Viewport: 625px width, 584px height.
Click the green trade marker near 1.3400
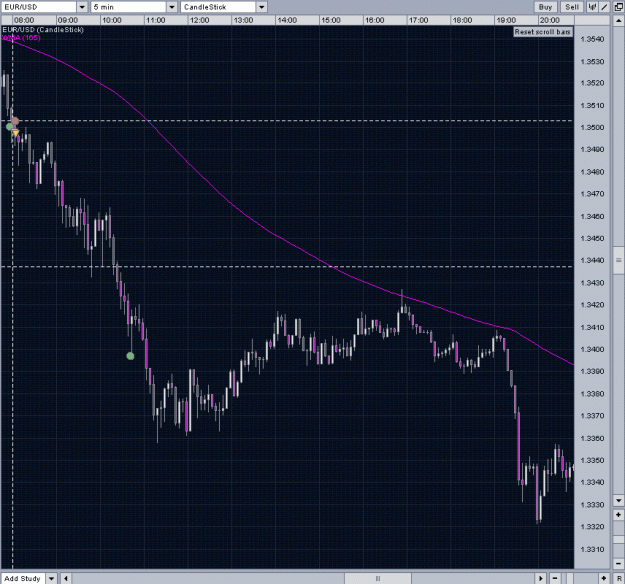point(130,356)
